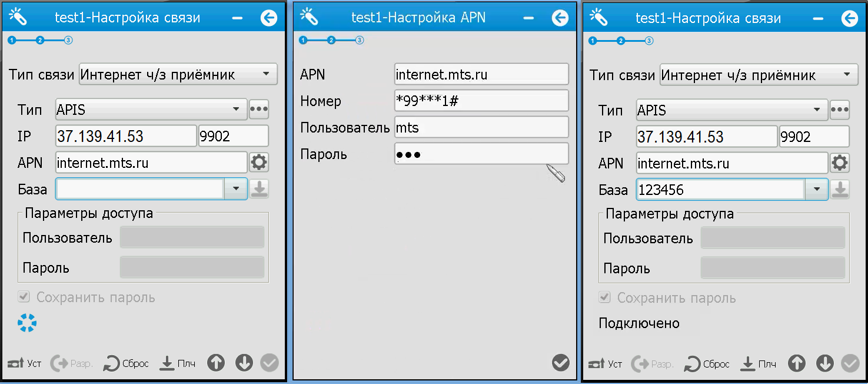Click the confirm checkmark in the right window
868x384 pixels.
pos(850,363)
